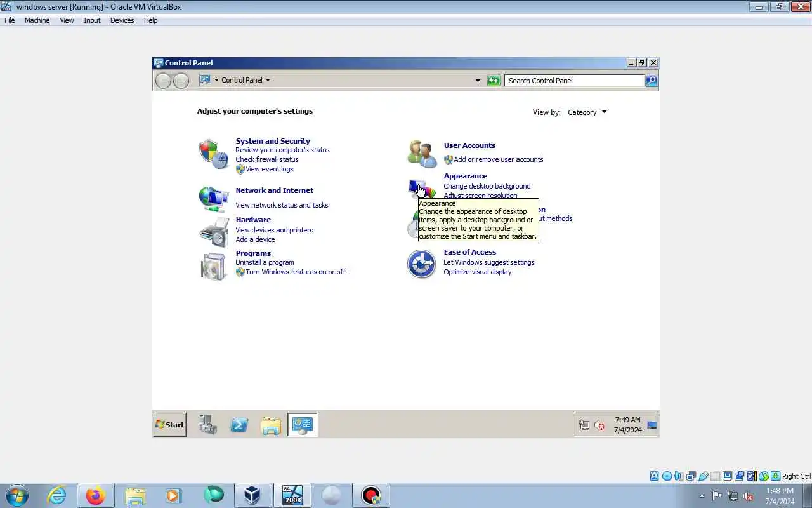This screenshot has height=508, width=812.
Task: Click Uninstall a program link
Action: click(265, 262)
